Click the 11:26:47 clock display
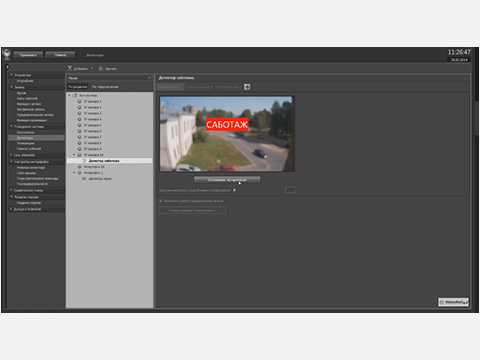Viewport: 480px width, 360px height. pos(459,52)
